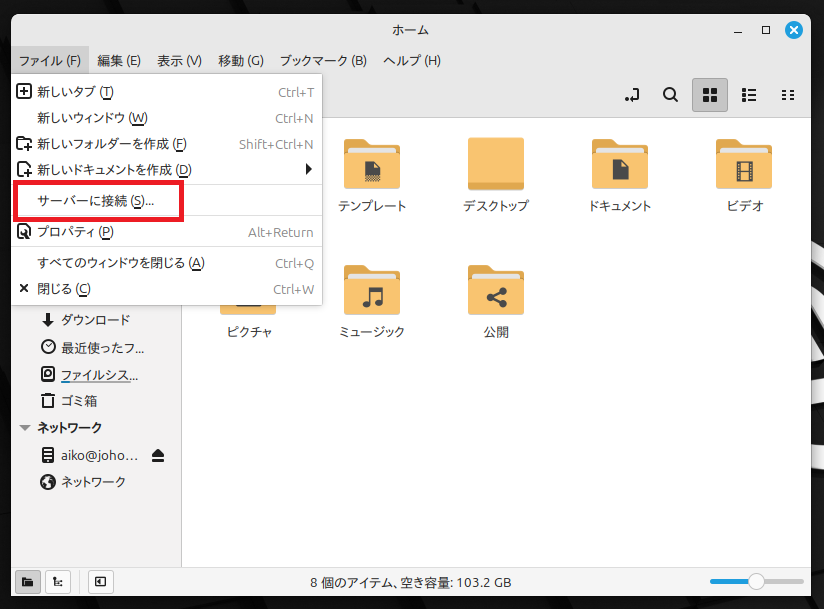Select サーバーに接続 menu entry
The image size is (824, 609).
[96, 202]
